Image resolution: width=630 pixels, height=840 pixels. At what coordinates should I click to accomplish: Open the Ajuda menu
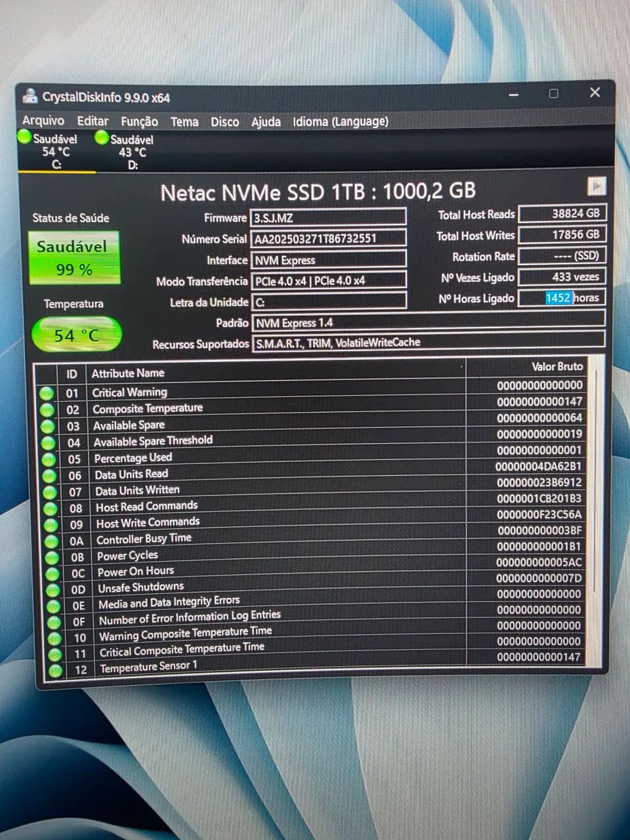pos(266,122)
